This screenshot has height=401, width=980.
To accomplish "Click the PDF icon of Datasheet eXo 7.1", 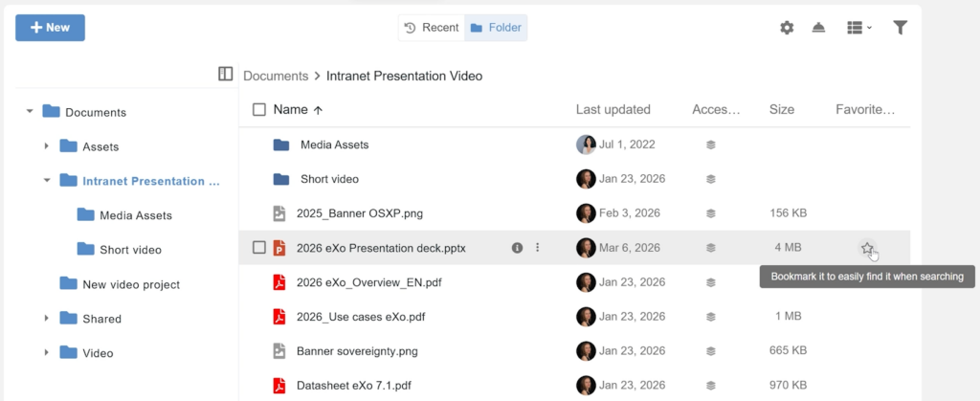I will coord(279,386).
